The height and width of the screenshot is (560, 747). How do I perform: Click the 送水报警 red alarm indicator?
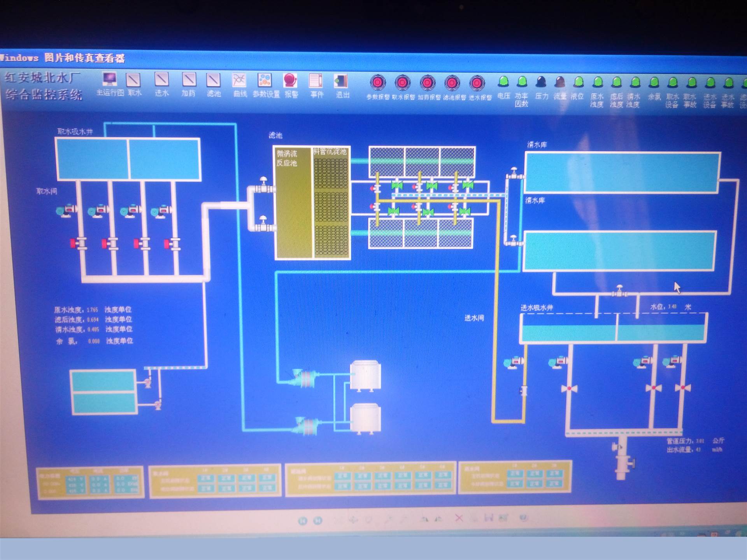(x=477, y=83)
